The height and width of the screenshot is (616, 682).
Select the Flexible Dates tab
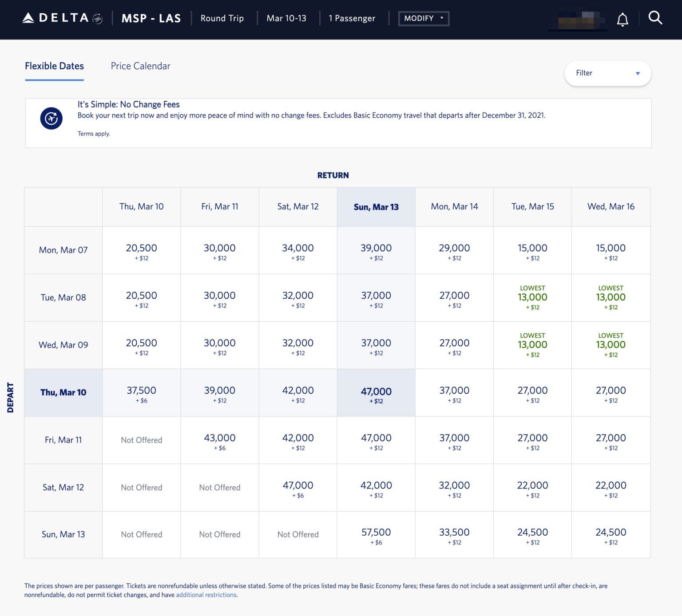(x=54, y=66)
